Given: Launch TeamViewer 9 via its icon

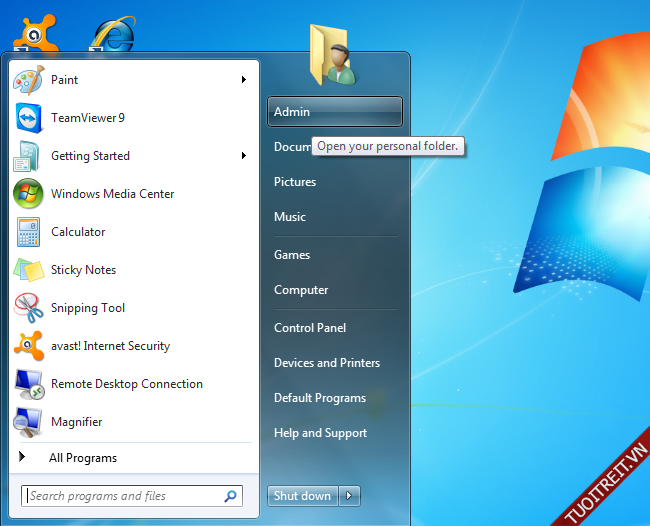Looking at the screenshot, I should click(28, 118).
